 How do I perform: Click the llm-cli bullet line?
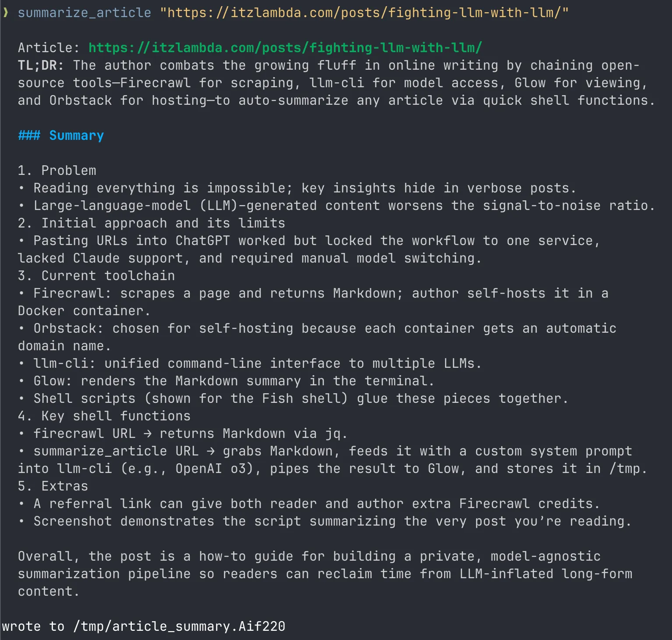250,363
